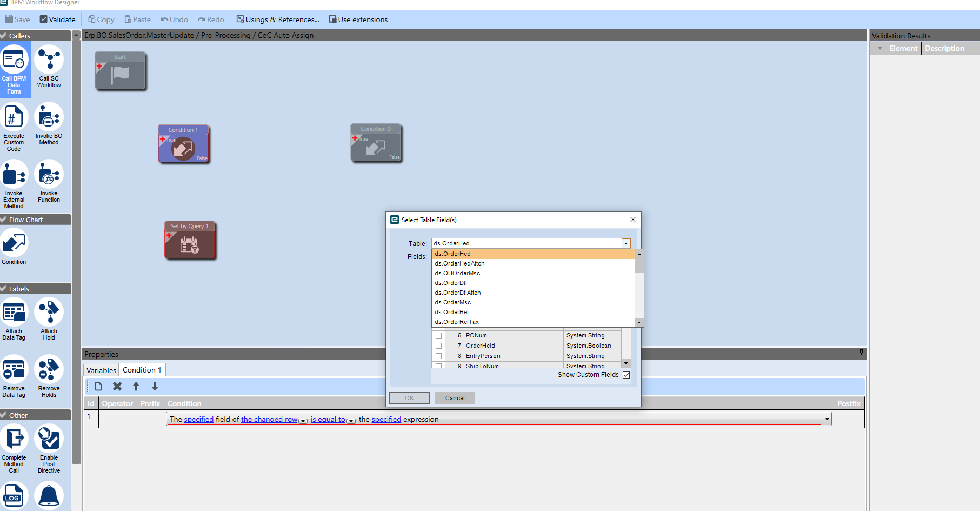
Task: Collapse the Table combo box dropdown
Action: (x=626, y=243)
